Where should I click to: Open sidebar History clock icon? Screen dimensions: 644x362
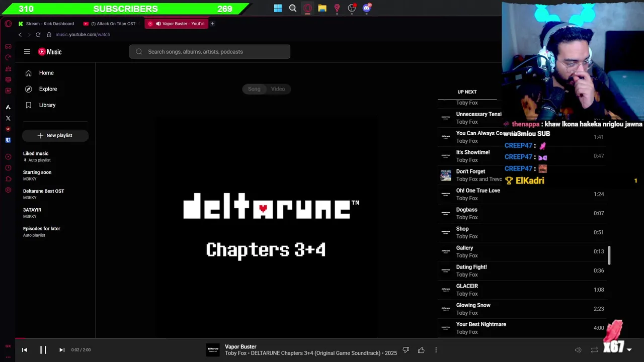(x=8, y=168)
